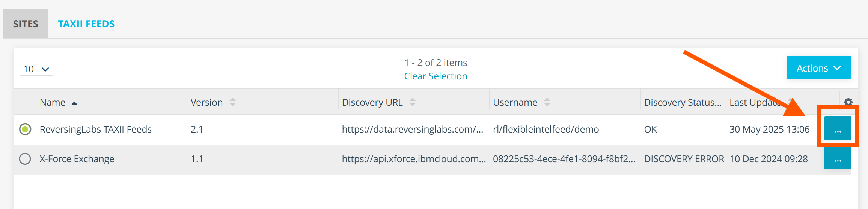Click the 08225c53-4ece username cell
This screenshot has width=868, height=209.
pos(564,159)
